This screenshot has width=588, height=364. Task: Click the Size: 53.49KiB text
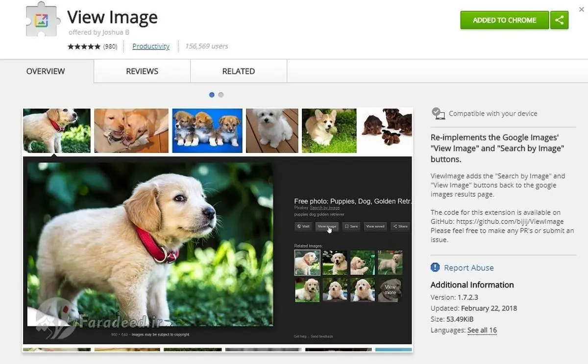coord(452,319)
